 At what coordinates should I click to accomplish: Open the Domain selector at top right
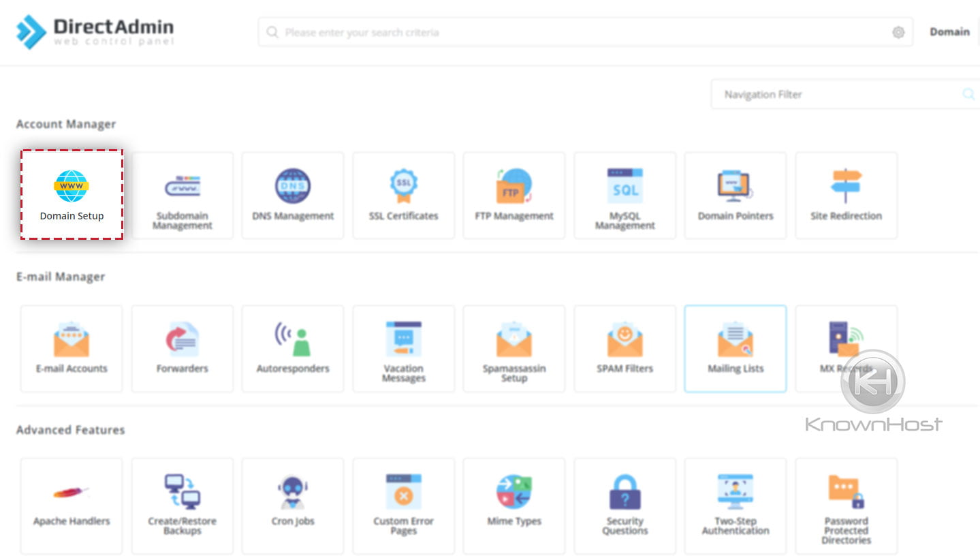949,31
